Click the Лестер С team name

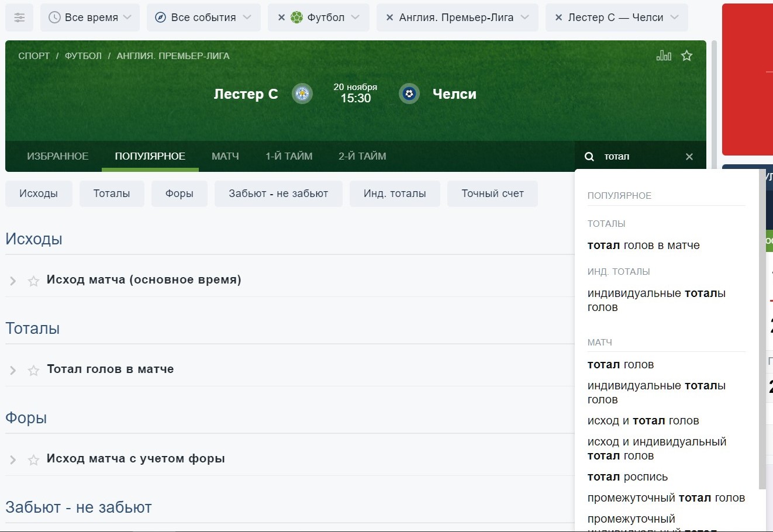tap(246, 94)
